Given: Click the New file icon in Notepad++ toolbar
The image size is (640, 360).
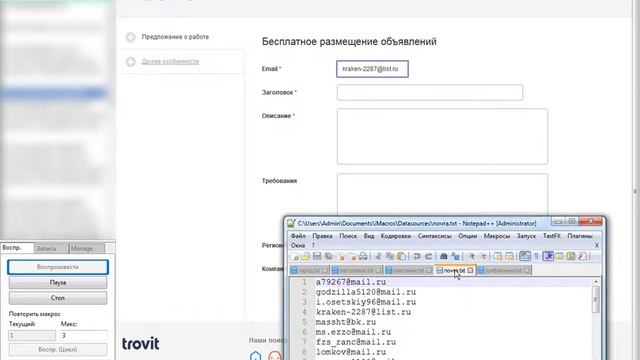Looking at the screenshot, I should (294, 256).
